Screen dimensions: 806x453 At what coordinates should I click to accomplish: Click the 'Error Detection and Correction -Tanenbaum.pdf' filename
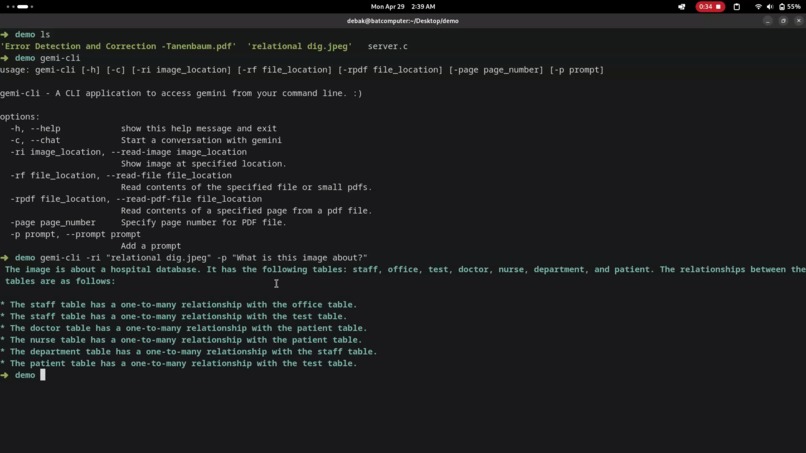tap(118, 46)
